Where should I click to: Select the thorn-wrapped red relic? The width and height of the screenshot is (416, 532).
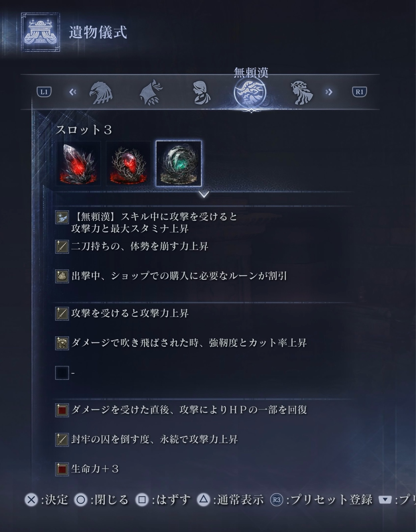[128, 164]
